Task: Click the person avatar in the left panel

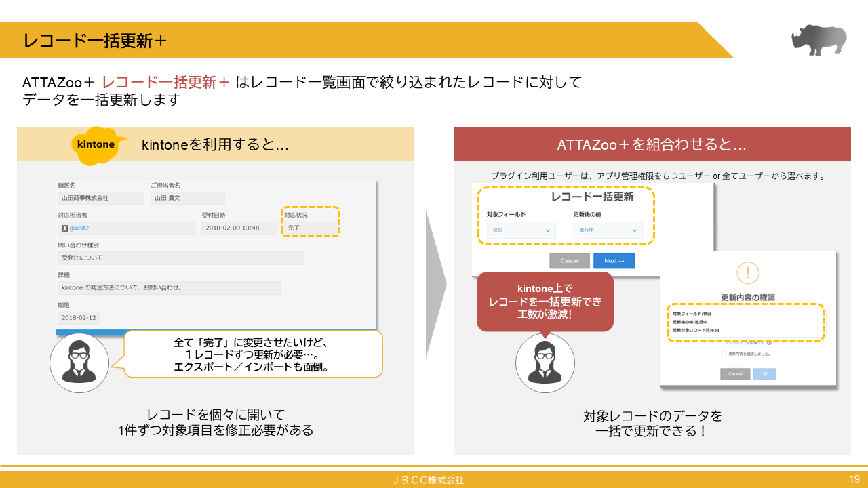Action: pyautogui.click(x=79, y=363)
